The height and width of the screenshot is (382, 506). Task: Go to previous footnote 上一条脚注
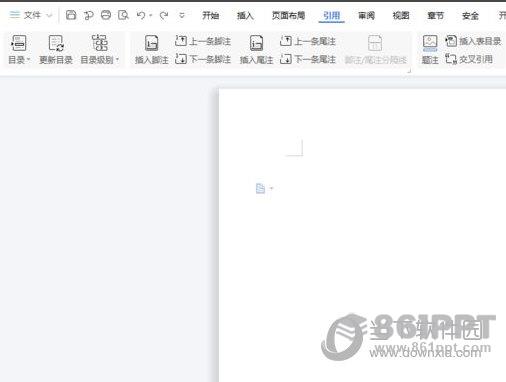coord(203,41)
